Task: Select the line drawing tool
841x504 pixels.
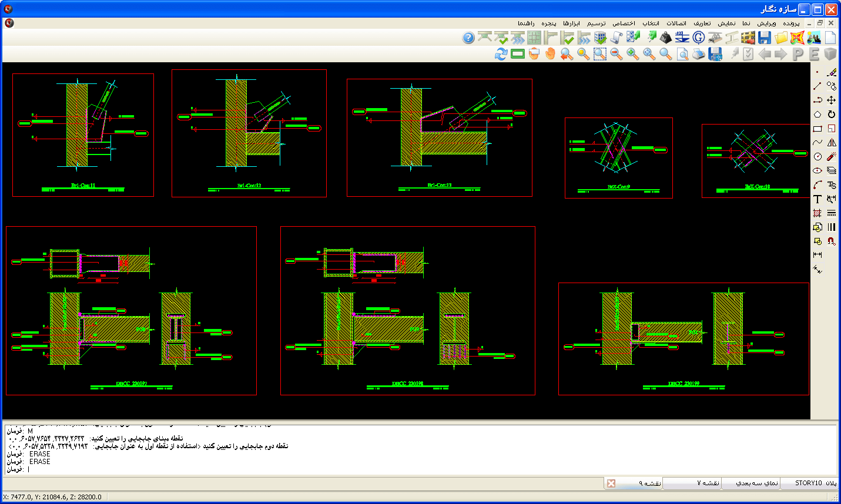Action: (817, 86)
